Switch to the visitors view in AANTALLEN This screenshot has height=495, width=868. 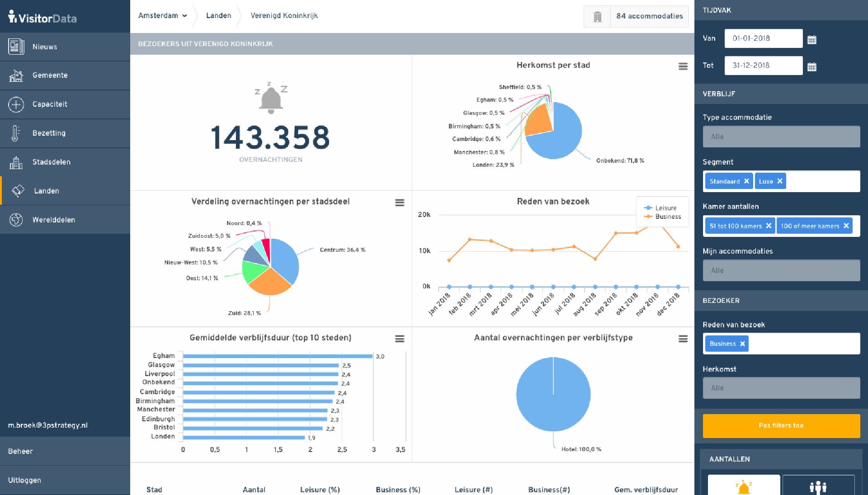[818, 486]
